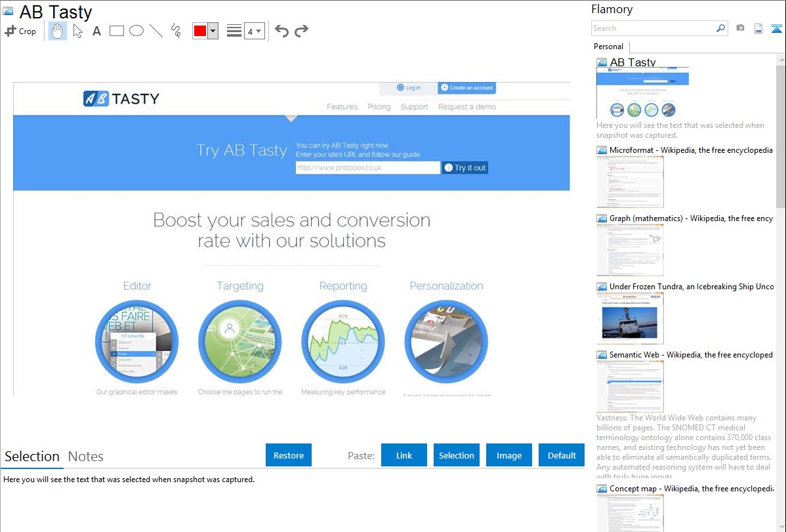
Task: Click the blue collapse-to-top icon
Action: pos(776,28)
